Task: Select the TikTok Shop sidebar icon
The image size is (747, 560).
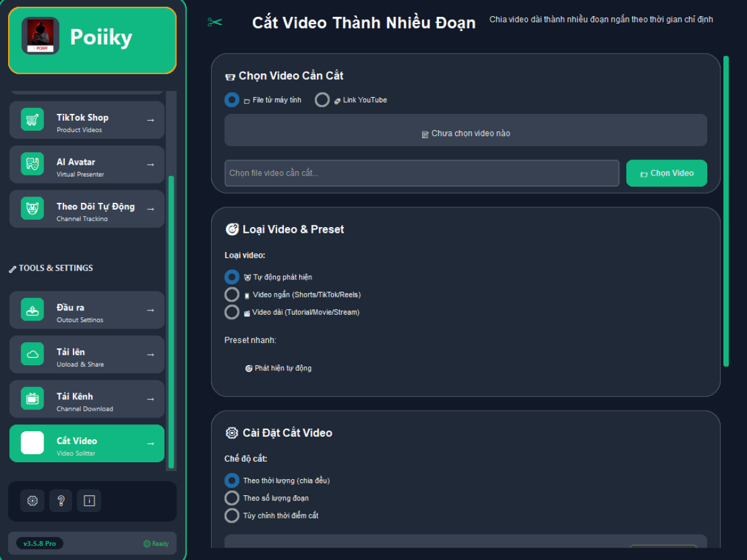Action: 32,119
